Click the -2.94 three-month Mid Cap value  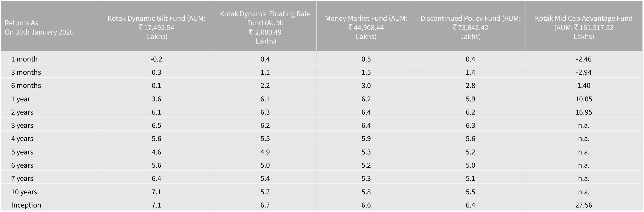(x=584, y=72)
